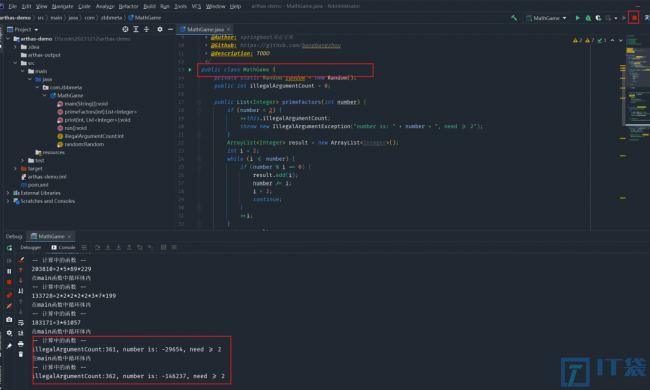
Task: Open the Refactor menu
Action: point(128,6)
